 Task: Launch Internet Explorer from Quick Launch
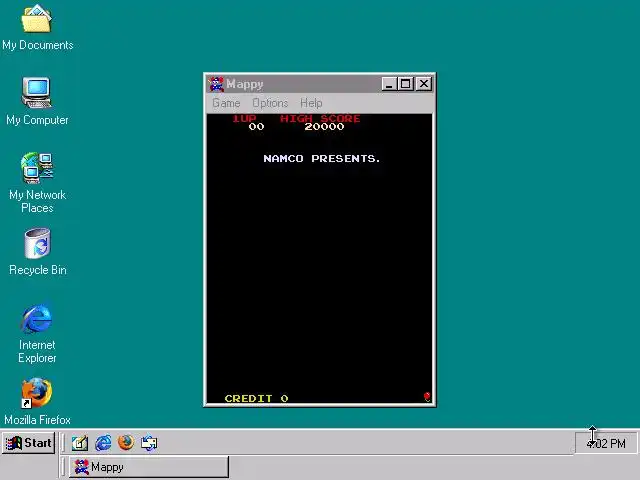(x=103, y=443)
